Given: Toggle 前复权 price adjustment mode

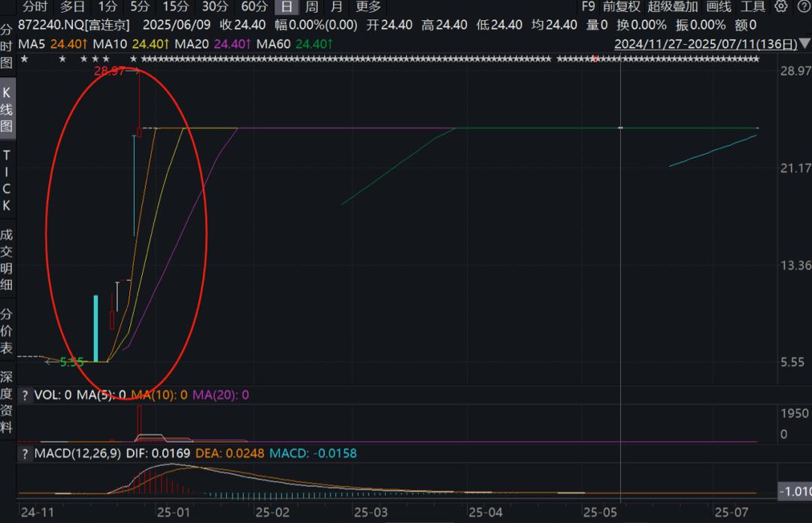Looking at the screenshot, I should [x=622, y=7].
